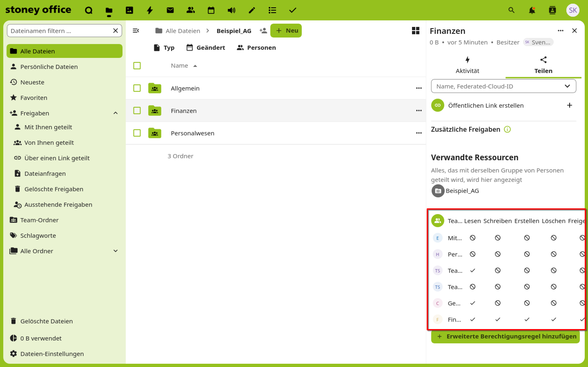Open the Calendar app icon

tap(211, 10)
